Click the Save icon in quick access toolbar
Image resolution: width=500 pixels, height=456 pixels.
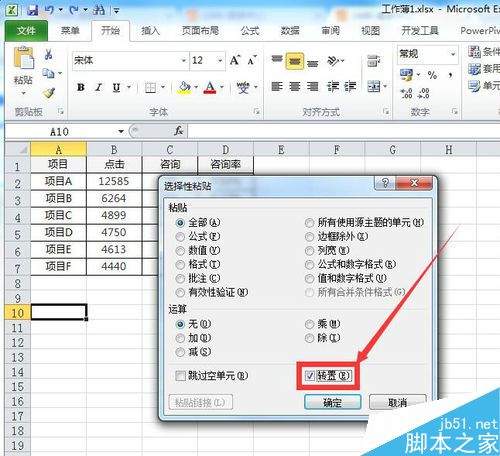32,10
